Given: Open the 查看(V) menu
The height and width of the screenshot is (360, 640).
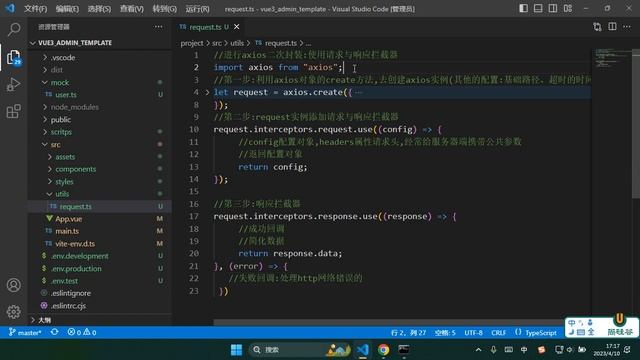Looking at the screenshot, I should [131, 9].
